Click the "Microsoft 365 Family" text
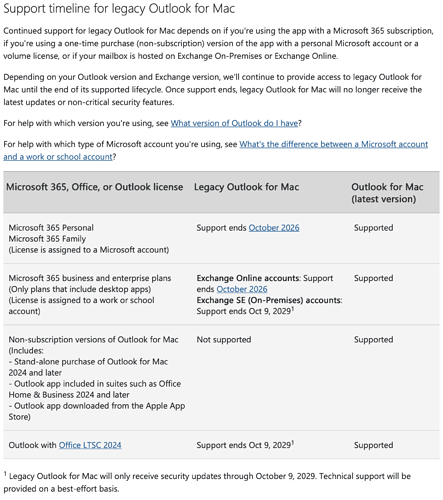This screenshot has height=500, width=443. tap(47, 239)
